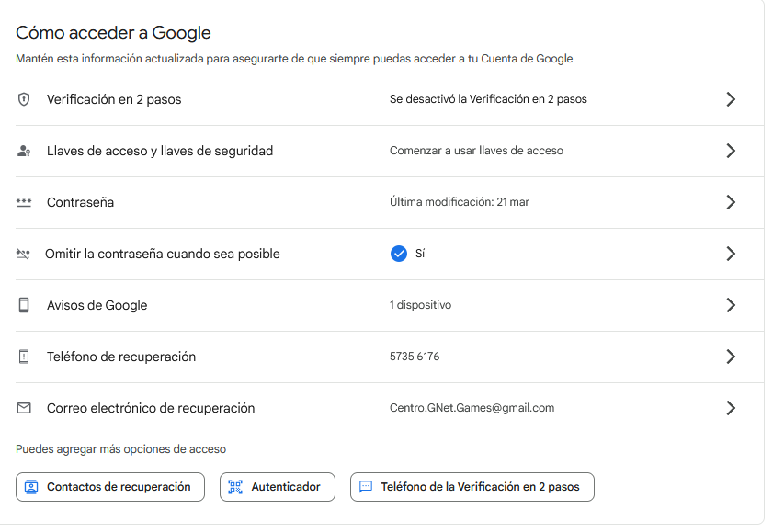The image size is (773, 532).
Task: Click the blue checkmark next to Sí
Action: coord(398,254)
